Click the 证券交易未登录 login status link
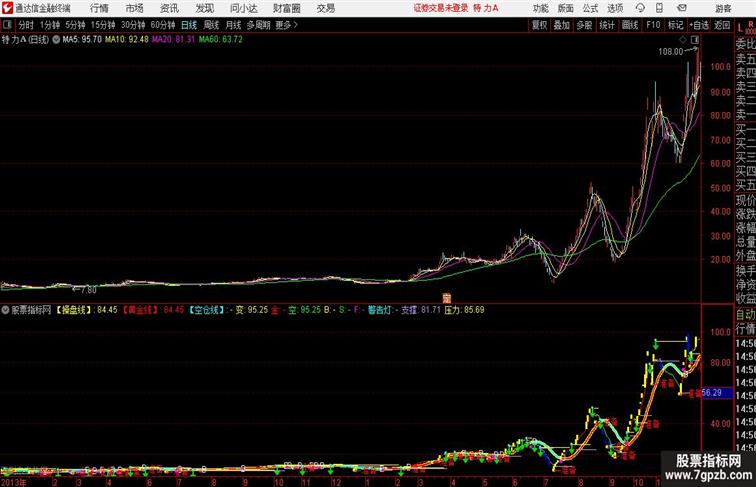This screenshot has width=756, height=487. click(441, 8)
